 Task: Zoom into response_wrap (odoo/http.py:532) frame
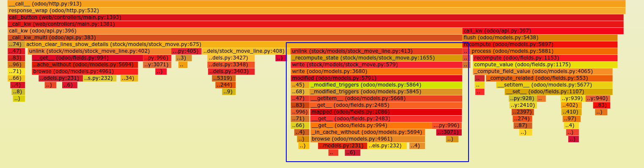[316, 11]
